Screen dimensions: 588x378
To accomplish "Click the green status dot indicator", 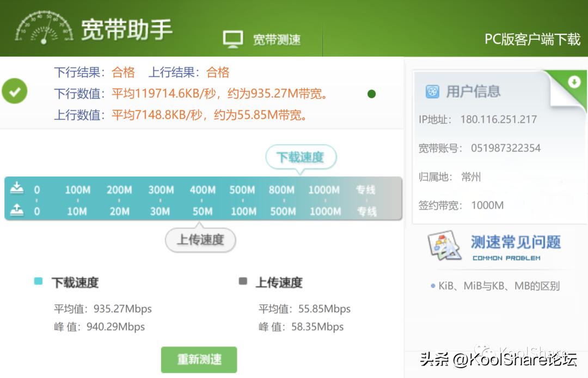I will (x=372, y=94).
